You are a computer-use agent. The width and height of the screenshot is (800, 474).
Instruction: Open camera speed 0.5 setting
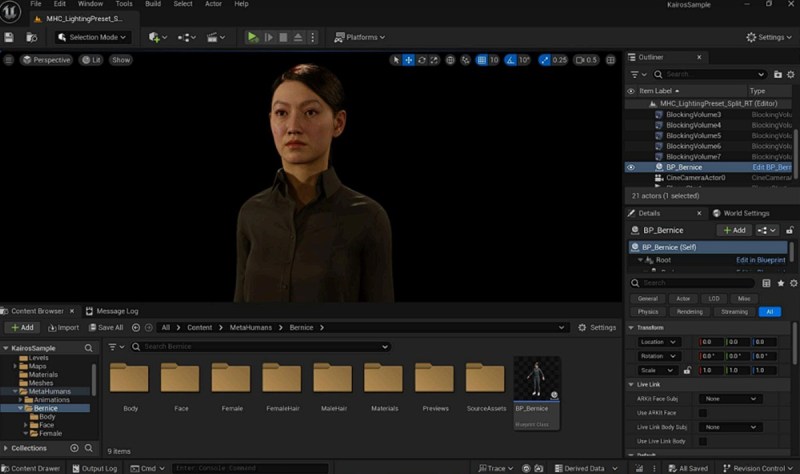tap(586, 60)
